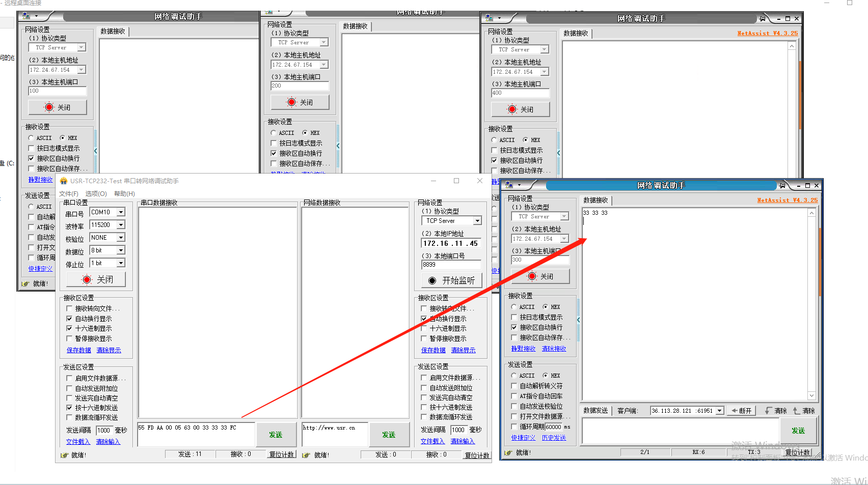
Task: Open the 文件(F) menu
Action: (69, 194)
